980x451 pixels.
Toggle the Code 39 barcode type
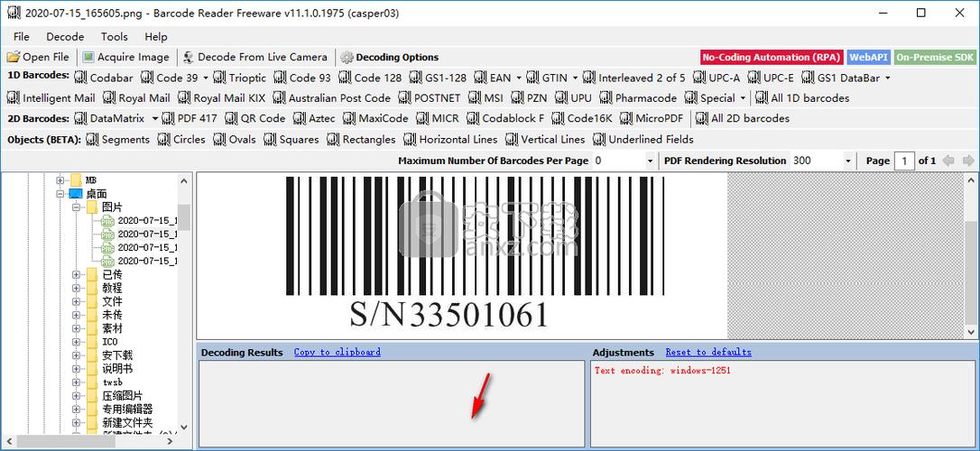(x=170, y=78)
